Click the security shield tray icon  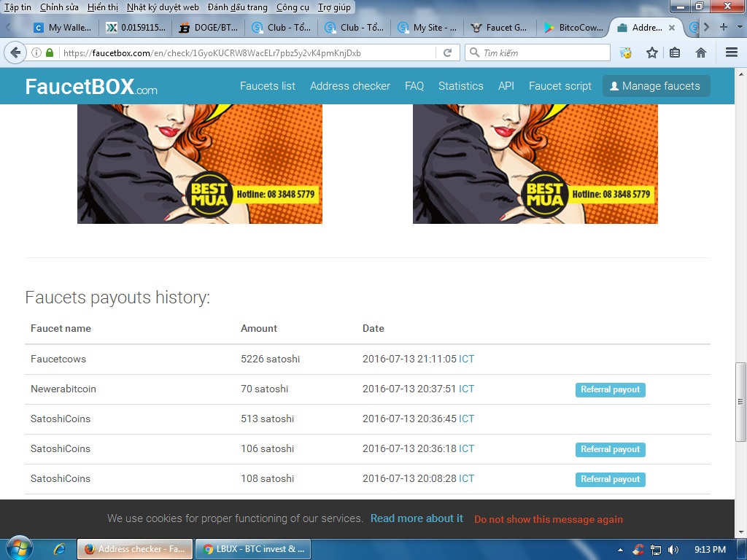click(x=638, y=550)
